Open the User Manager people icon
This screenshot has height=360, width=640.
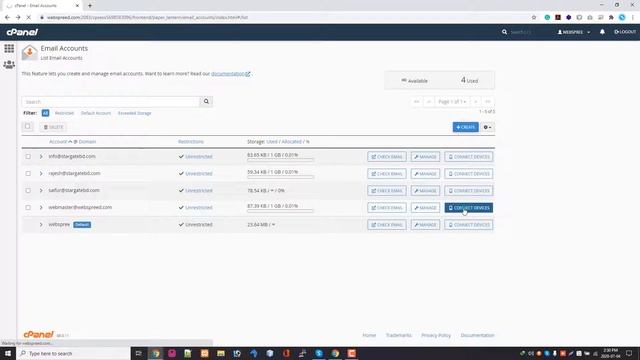9,64
